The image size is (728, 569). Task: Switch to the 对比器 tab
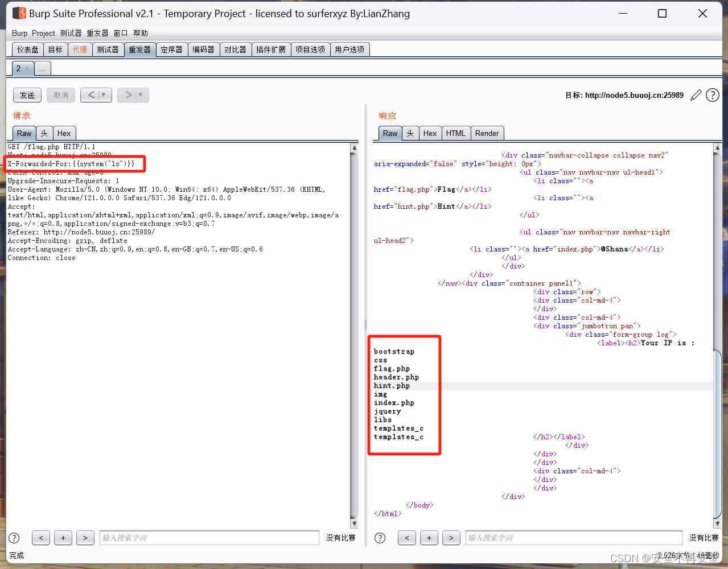tap(235, 50)
